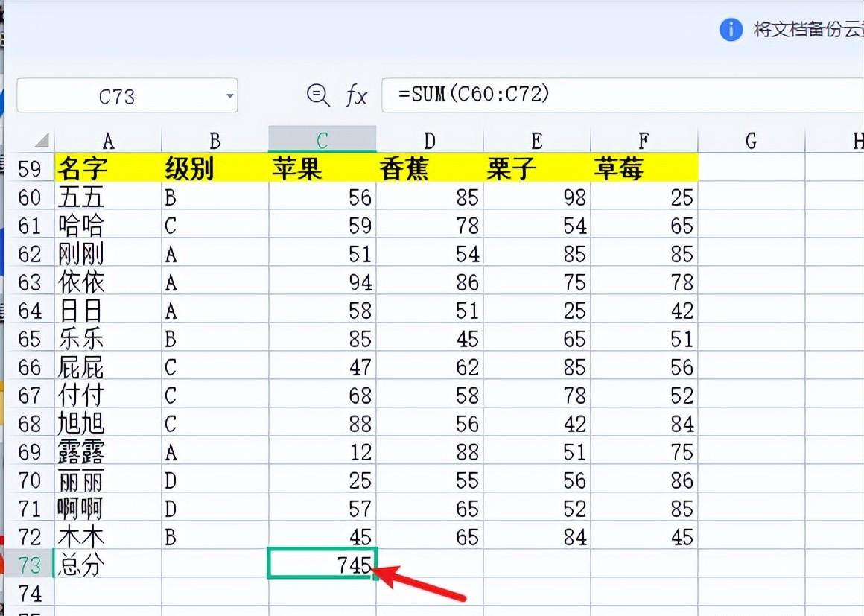Click the zoom magnifier icon beside fx
The height and width of the screenshot is (616, 864).
tap(318, 95)
